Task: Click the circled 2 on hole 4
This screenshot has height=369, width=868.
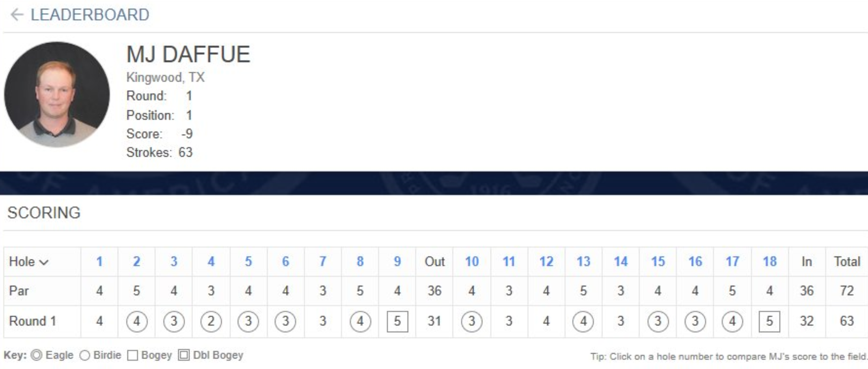Action: click(211, 322)
